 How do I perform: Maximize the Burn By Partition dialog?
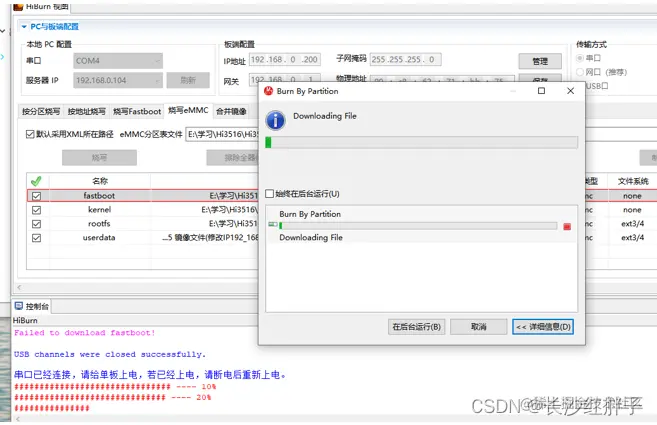(541, 91)
